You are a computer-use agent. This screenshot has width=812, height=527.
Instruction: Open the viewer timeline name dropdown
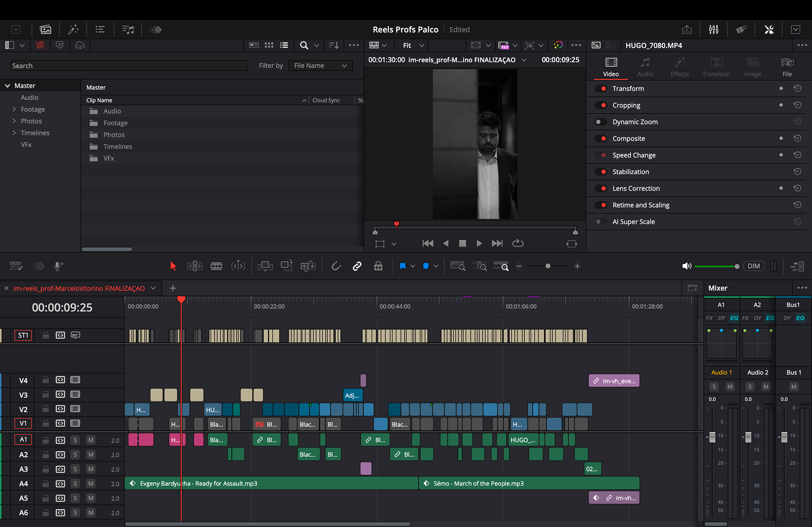coord(524,60)
